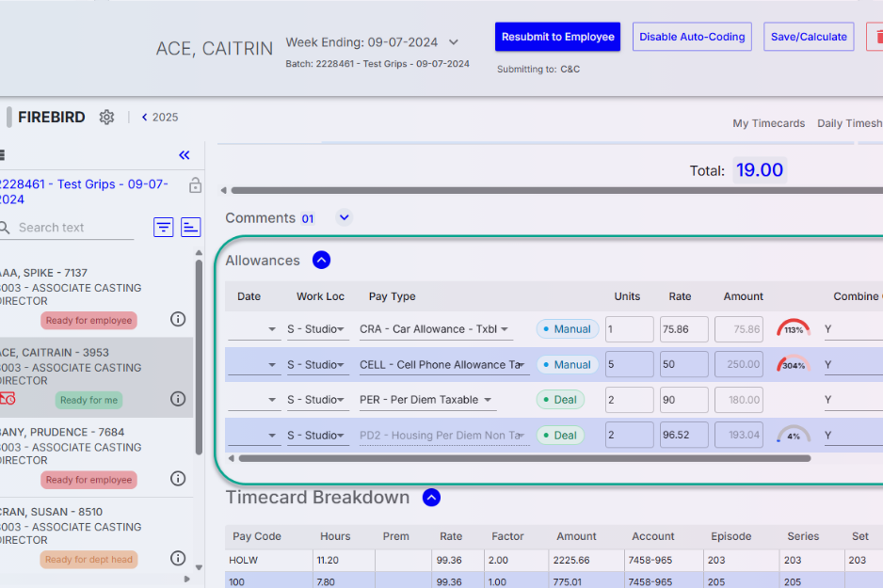Click 113% gauge on Car Allowance row
Screen dimensions: 883x588
click(794, 329)
